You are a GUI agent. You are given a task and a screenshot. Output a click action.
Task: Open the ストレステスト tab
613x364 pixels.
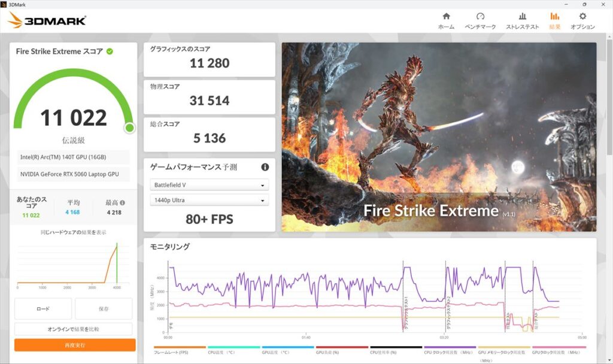pyautogui.click(x=522, y=21)
